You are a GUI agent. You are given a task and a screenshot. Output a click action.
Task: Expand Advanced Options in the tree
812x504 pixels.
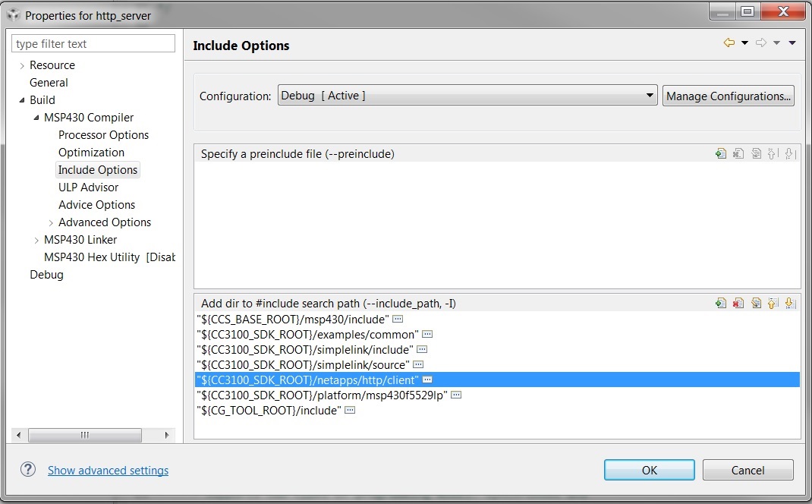tap(51, 222)
